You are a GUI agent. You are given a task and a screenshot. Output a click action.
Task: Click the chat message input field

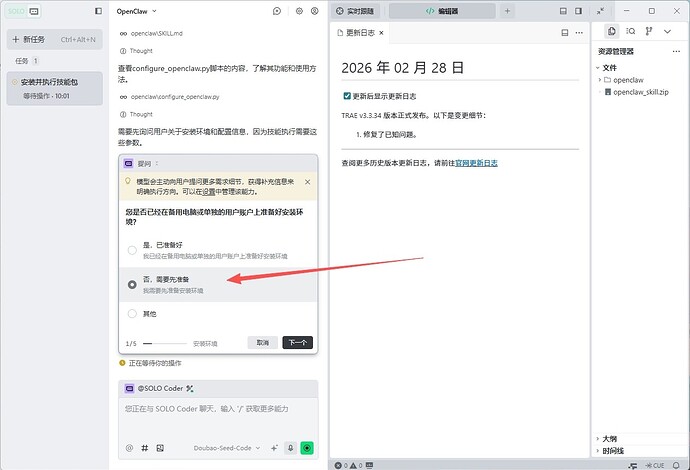[x=218, y=409]
